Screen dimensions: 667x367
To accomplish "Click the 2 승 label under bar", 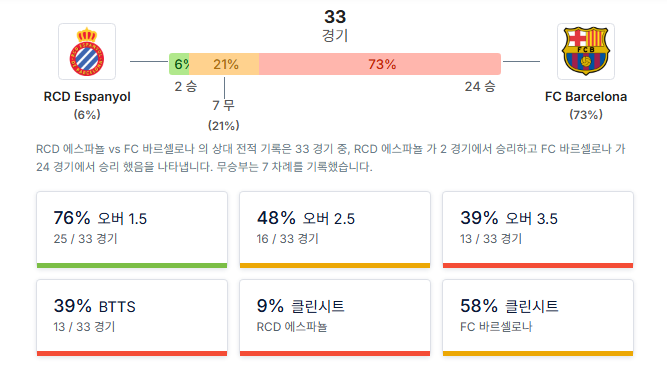I will tap(186, 86).
